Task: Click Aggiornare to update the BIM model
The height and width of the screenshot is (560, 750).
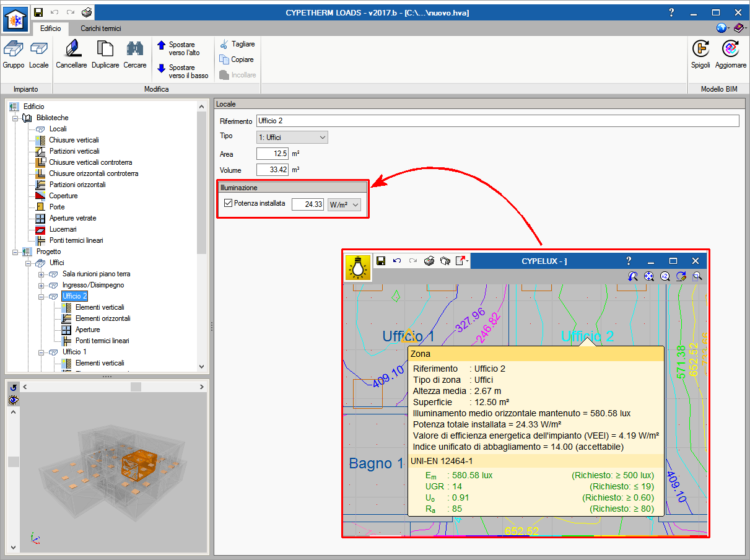Action: pos(731,55)
